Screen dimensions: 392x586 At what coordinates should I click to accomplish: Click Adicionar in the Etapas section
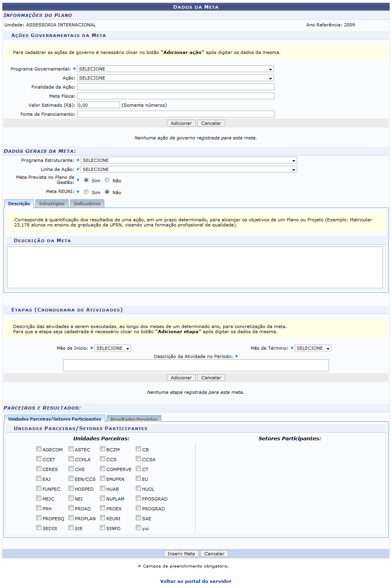pos(181,378)
